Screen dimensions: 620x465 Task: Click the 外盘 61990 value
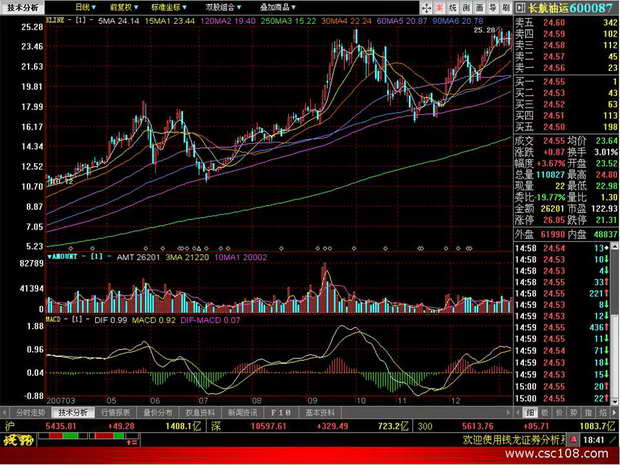pyautogui.click(x=552, y=234)
